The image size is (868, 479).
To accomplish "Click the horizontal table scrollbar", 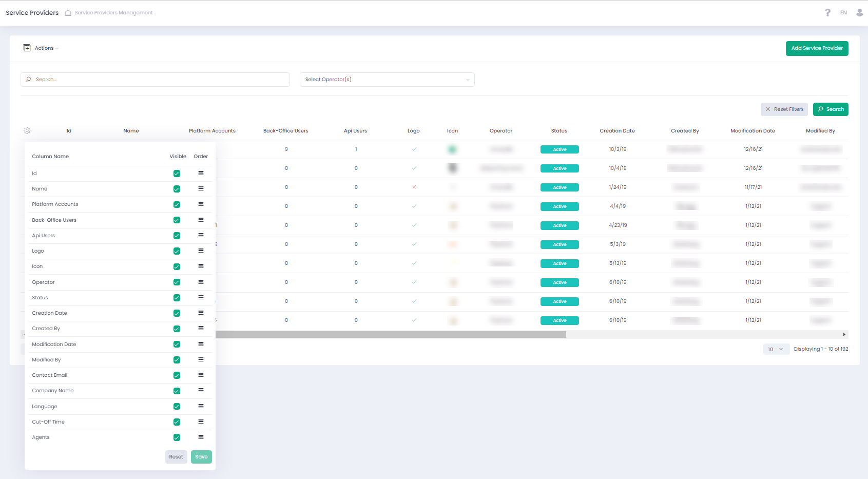I will 390,335.
